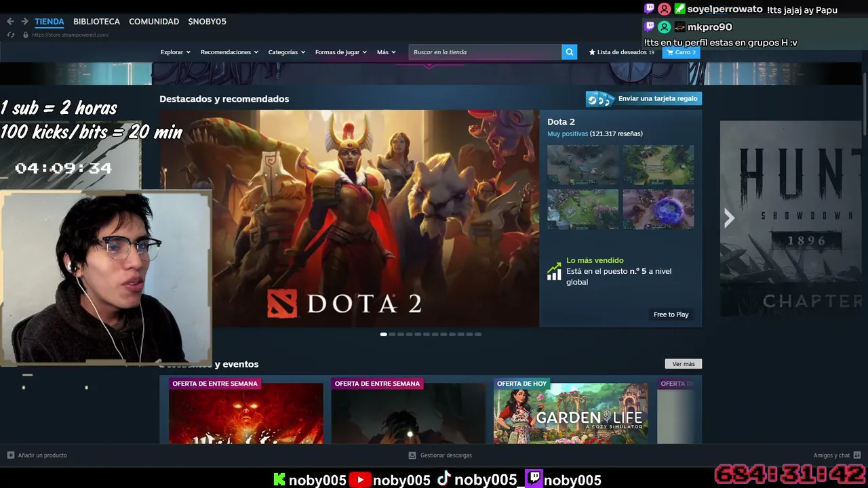Screen dimensions: 868x488
Task: Click the magnifier search button
Action: tap(570, 52)
